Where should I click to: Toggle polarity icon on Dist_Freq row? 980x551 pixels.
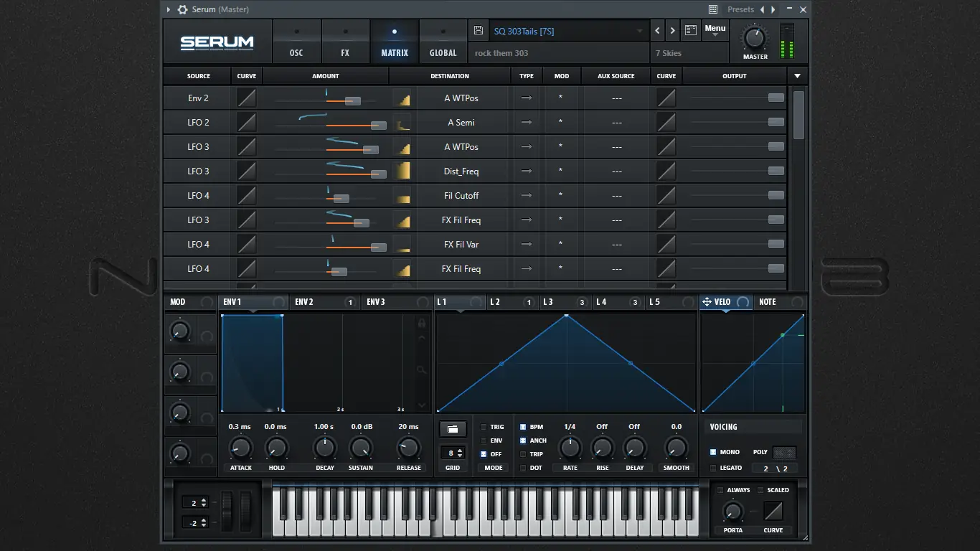point(402,171)
